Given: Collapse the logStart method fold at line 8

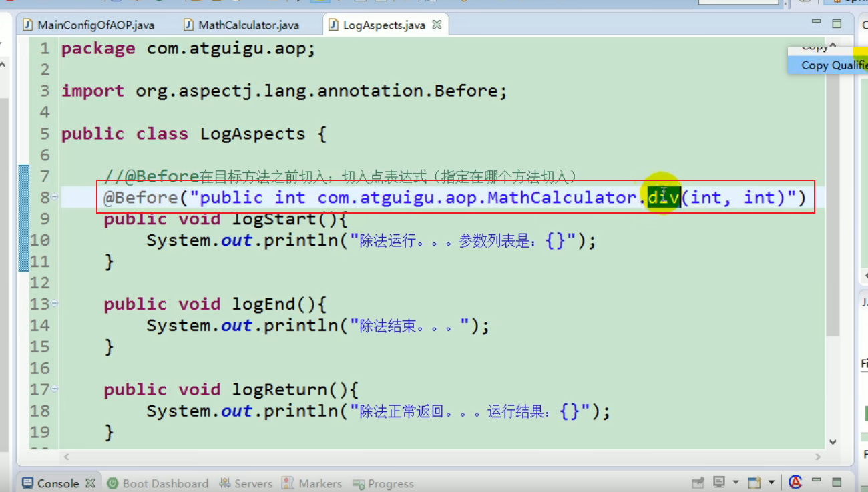Looking at the screenshot, I should coord(55,198).
